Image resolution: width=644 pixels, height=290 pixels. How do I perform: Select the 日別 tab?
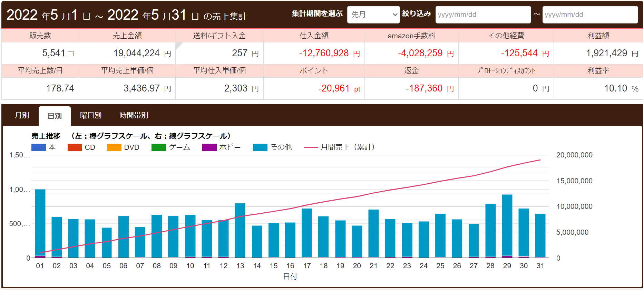55,116
